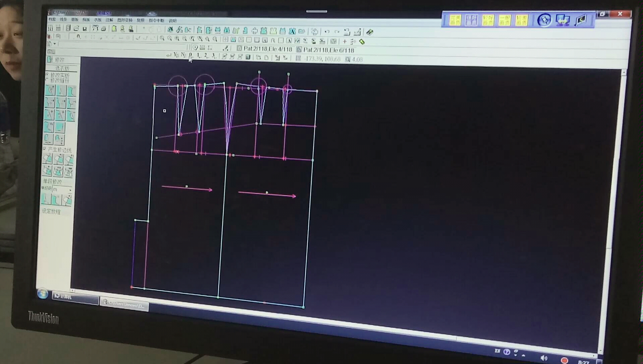
Task: Click the pushpin icon in floating toolbar
Action: coord(544,20)
